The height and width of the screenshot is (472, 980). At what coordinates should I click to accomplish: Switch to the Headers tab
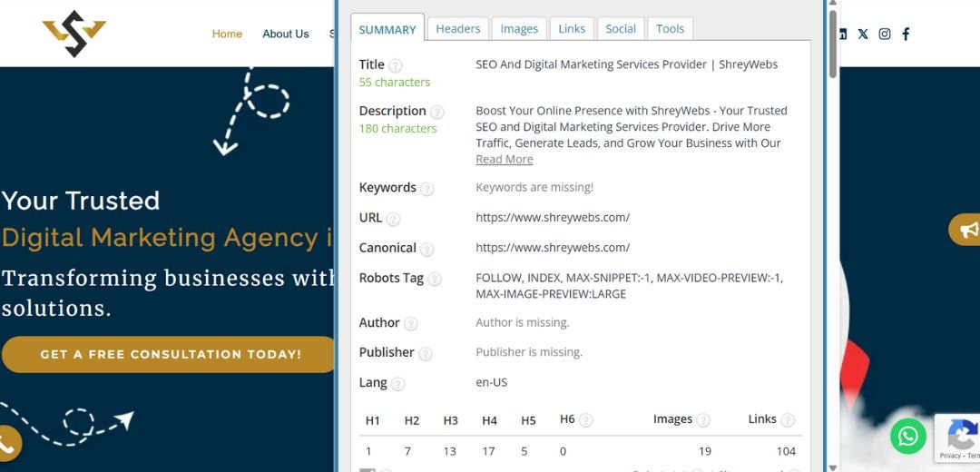pyautogui.click(x=458, y=29)
